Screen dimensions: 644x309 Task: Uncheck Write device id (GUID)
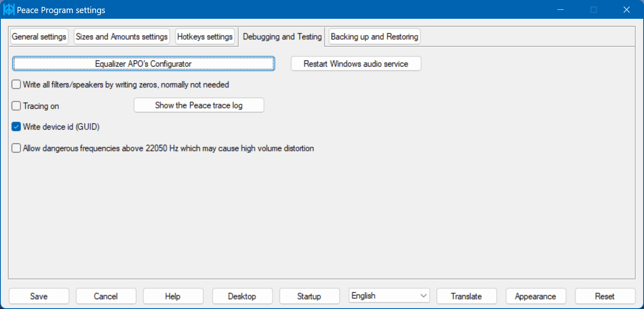click(16, 127)
